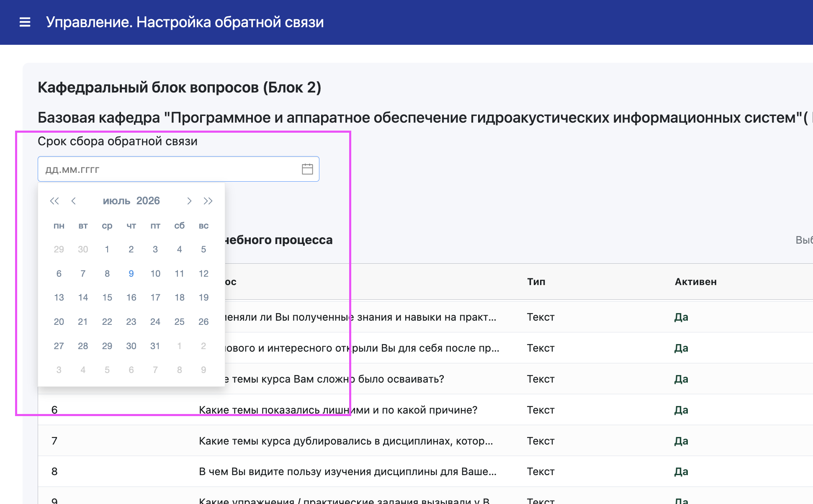Screen dimensions: 813x504
Task: Click Текст type cell in row 7
Action: tap(540, 441)
